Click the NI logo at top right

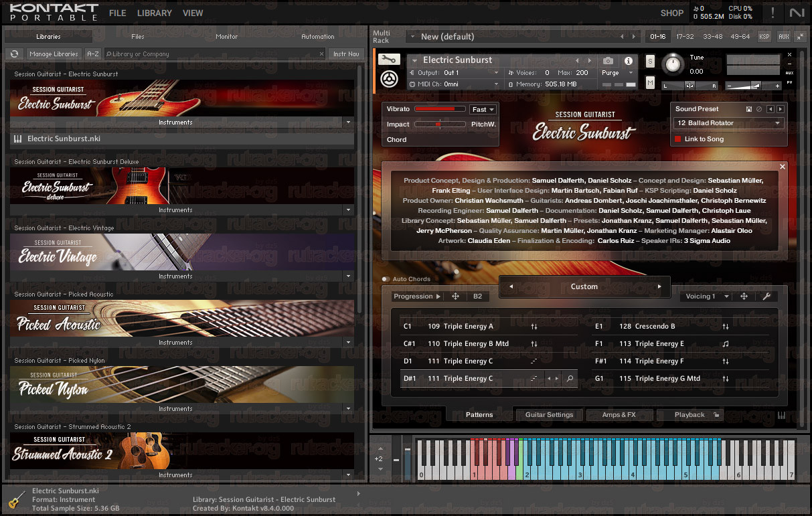click(797, 13)
